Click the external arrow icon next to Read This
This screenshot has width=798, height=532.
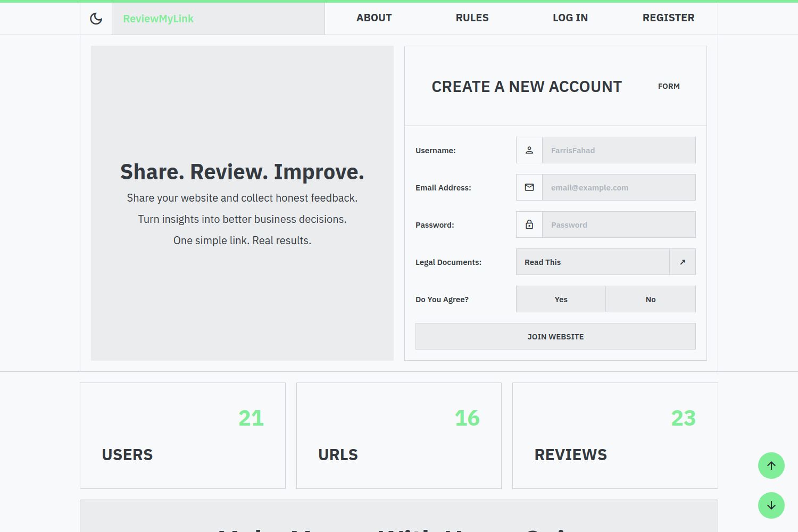click(x=683, y=262)
